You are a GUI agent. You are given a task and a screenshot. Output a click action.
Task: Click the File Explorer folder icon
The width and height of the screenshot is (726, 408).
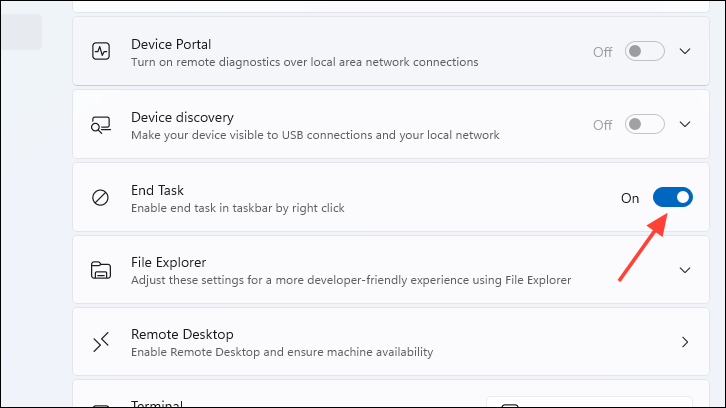click(x=100, y=270)
